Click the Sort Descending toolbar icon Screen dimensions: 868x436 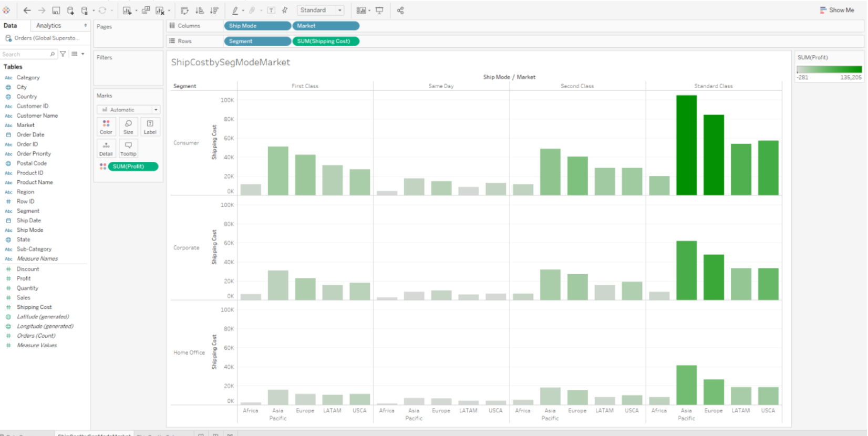[x=214, y=11]
